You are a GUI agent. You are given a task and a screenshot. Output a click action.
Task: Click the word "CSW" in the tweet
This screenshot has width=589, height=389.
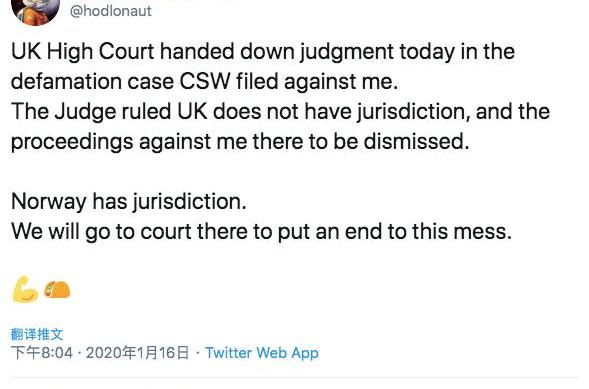pyautogui.click(x=205, y=81)
